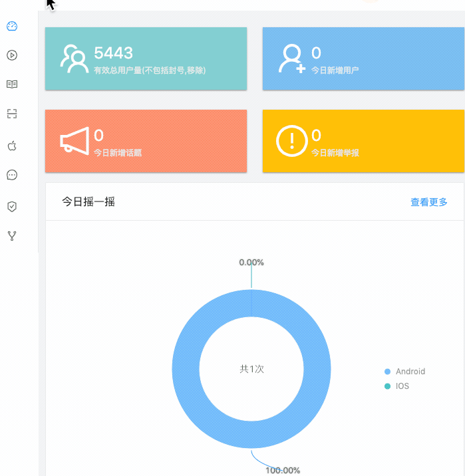Open the shield checkmark icon in sidebar
This screenshot has height=476, width=465.
[x=12, y=207]
